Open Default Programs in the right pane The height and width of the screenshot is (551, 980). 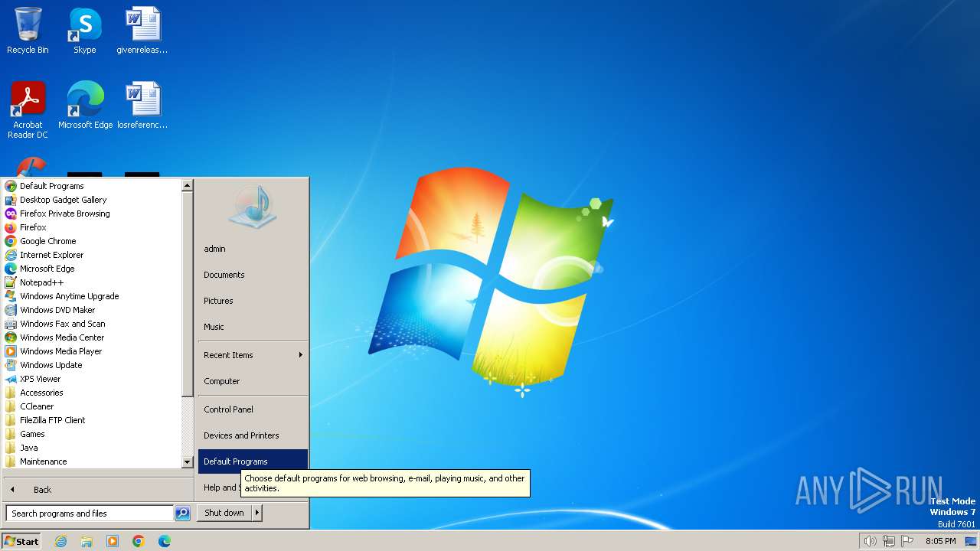click(253, 461)
